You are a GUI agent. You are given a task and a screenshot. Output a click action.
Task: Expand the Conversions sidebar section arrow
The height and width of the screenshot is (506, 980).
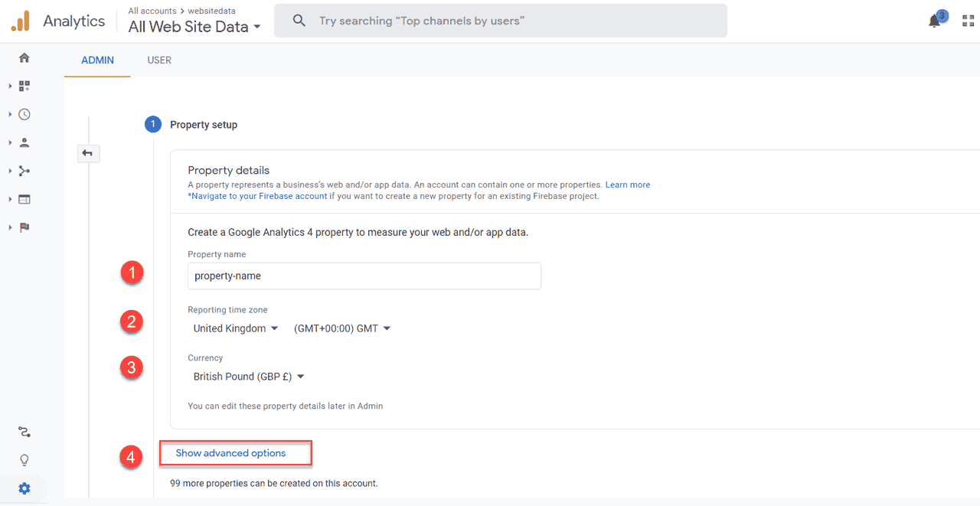(10, 227)
